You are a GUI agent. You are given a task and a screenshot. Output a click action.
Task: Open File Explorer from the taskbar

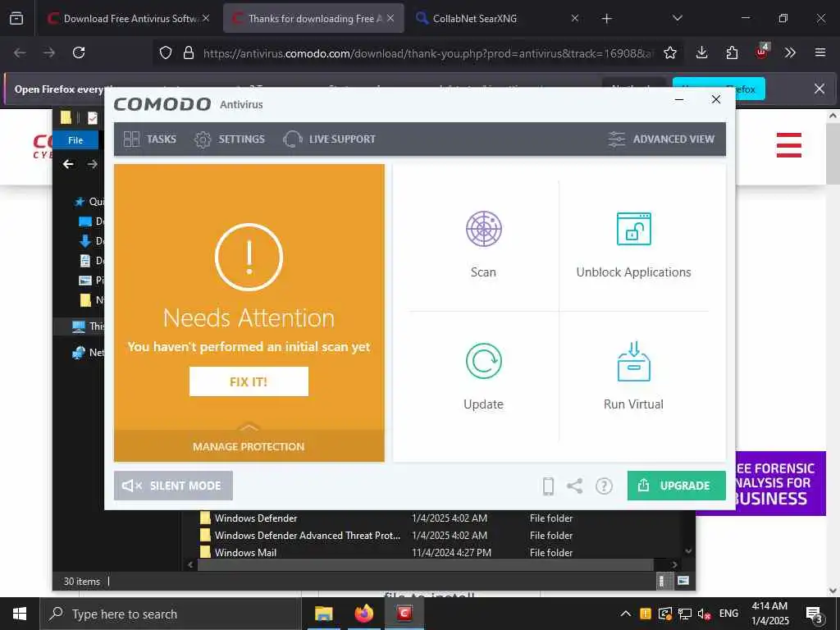click(x=323, y=614)
